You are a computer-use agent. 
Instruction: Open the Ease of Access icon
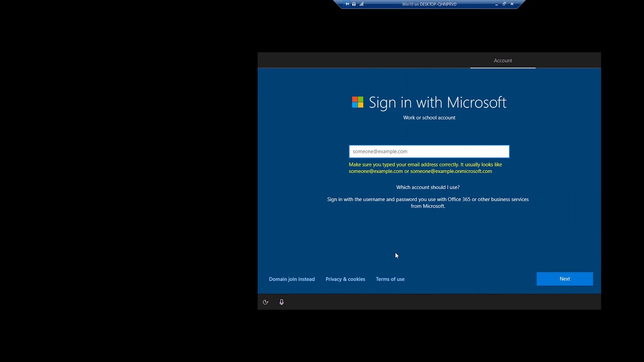tap(266, 302)
